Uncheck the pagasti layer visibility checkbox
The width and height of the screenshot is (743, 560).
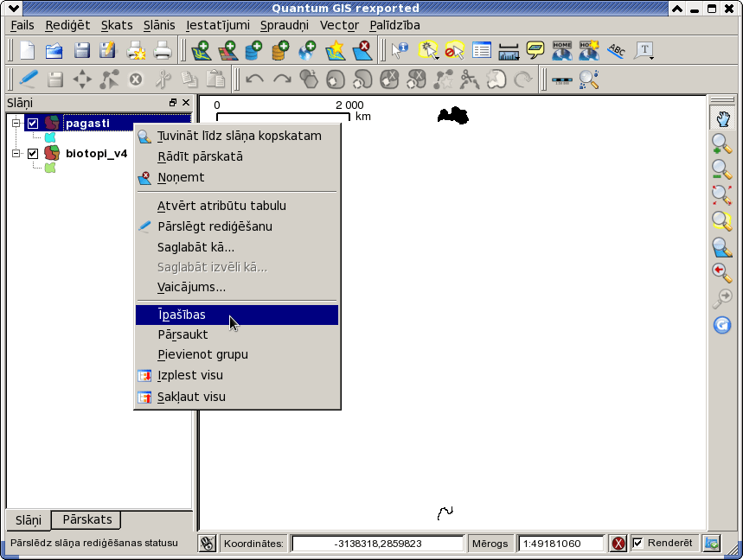[33, 124]
